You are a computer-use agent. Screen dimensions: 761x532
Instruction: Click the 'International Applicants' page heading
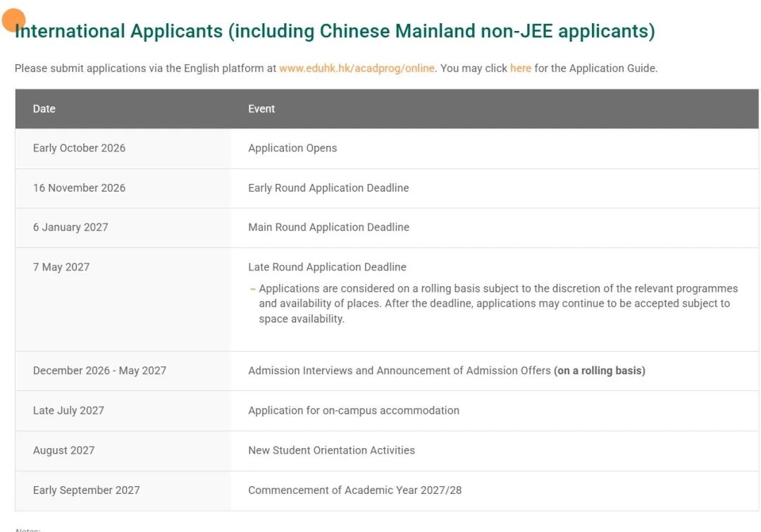[335, 31]
